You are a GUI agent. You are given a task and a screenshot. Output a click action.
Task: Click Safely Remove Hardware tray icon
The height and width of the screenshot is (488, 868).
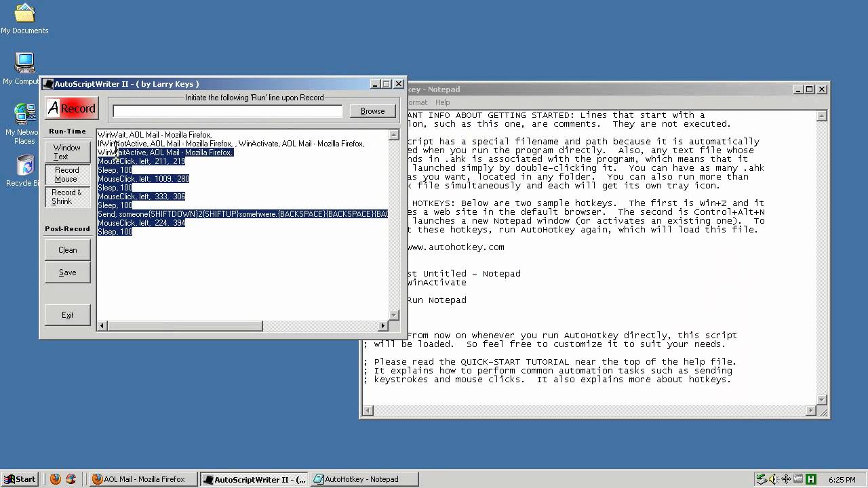coord(762,479)
